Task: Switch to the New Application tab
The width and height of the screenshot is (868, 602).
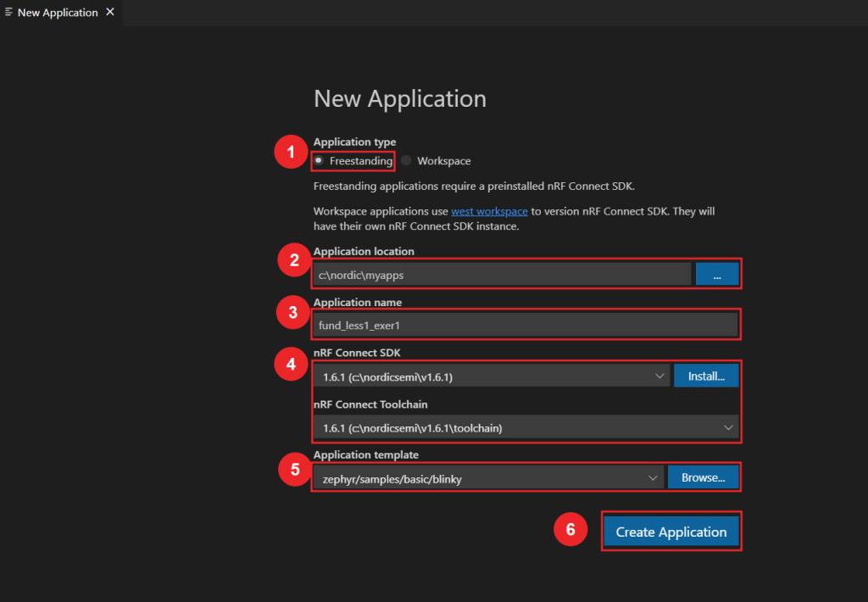Action: pos(57,13)
